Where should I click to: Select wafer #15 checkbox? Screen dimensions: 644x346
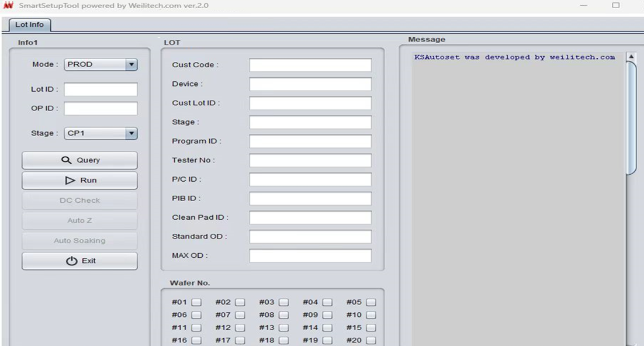pyautogui.click(x=371, y=328)
